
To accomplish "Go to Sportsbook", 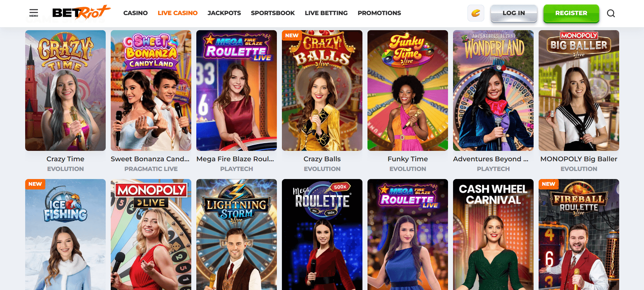I will click(273, 13).
